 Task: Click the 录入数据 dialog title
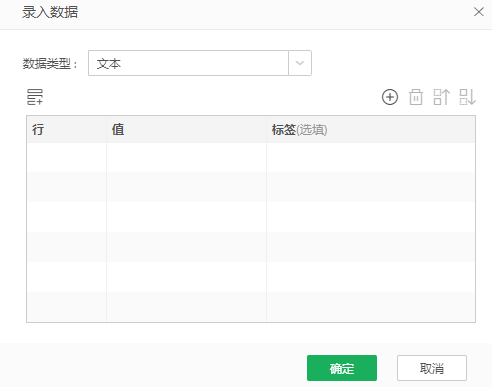tap(50, 12)
